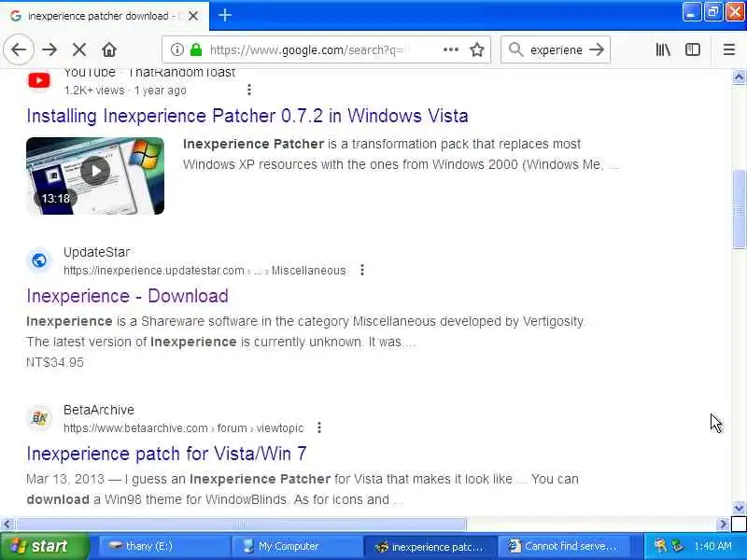This screenshot has height=560, width=747.
Task: Click the vertical scrollbar down arrow
Action: click(739, 508)
